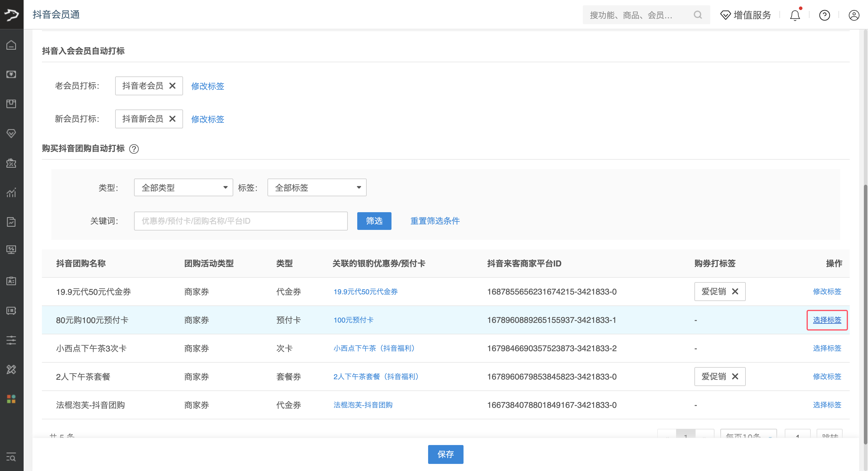Open linked coupon 19.9元代50元代金券
This screenshot has width=868, height=471.
point(366,292)
